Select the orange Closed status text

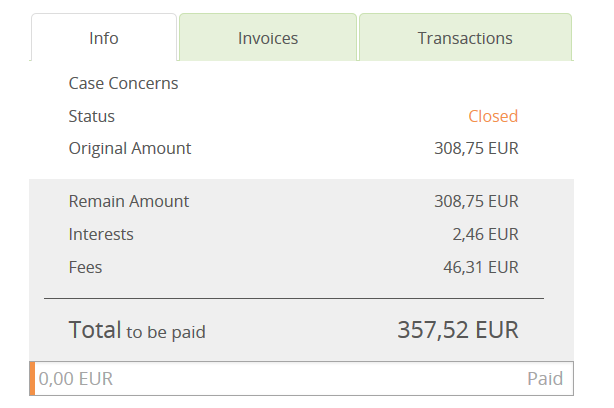pyautogui.click(x=493, y=116)
